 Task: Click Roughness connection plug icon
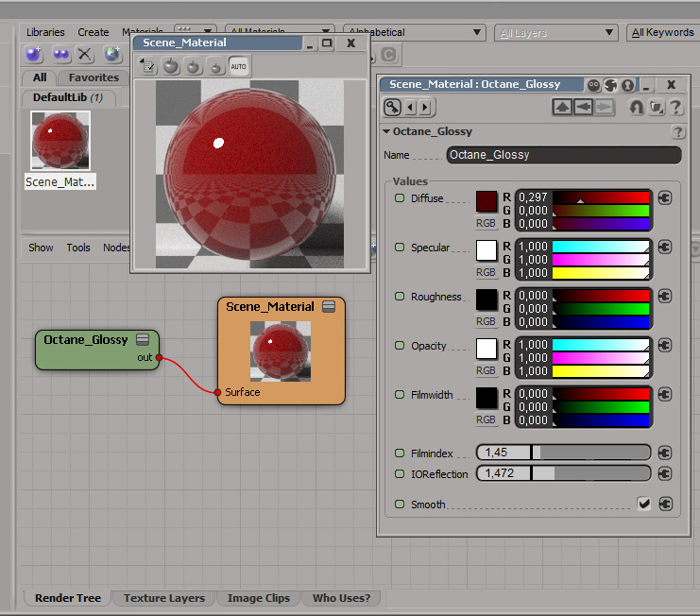pyautogui.click(x=665, y=296)
